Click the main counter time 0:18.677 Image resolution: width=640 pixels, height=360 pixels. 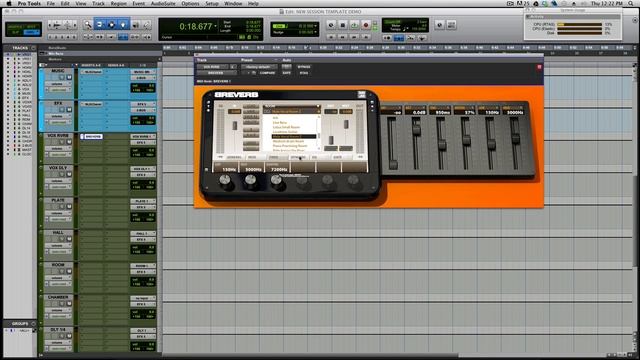tap(196, 27)
